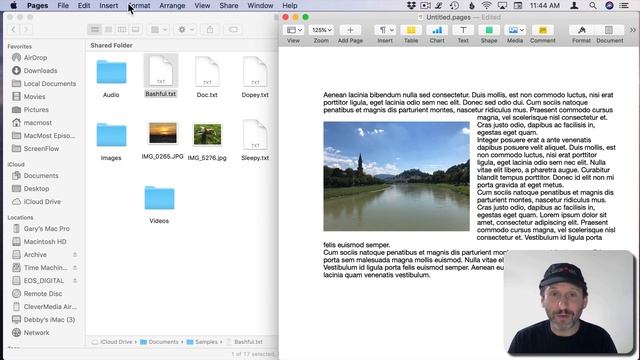This screenshot has width=640, height=360.
Task: Open Time Machine menu bar icon
Action: pos(454,5)
